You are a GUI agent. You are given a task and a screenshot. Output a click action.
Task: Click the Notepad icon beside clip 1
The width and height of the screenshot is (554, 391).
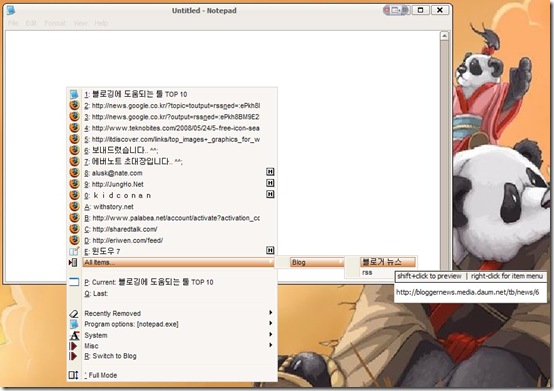(74, 94)
